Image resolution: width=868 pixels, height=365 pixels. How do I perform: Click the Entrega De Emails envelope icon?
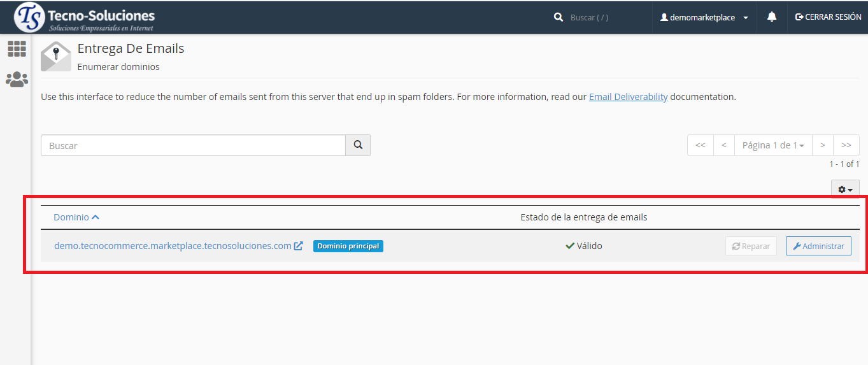(56, 57)
